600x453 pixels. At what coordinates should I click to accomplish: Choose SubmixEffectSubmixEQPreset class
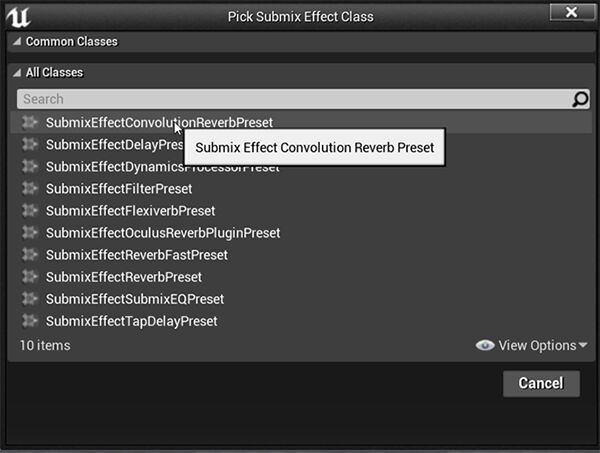coord(134,299)
